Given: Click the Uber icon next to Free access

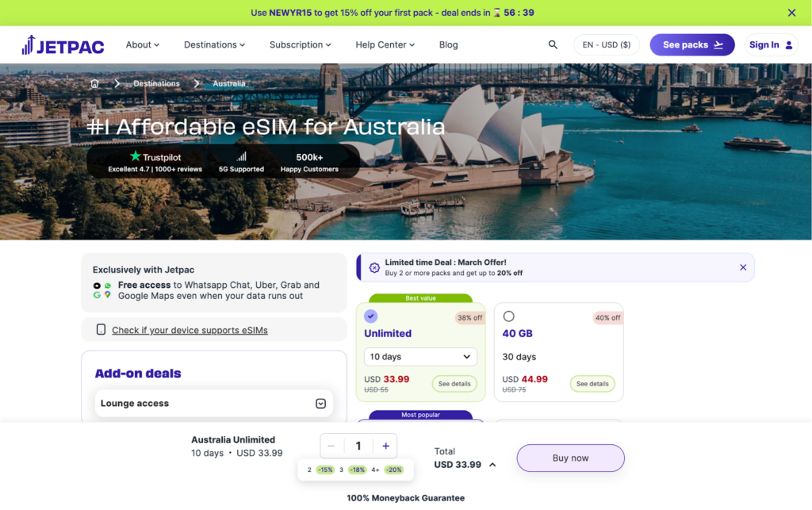Looking at the screenshot, I should coord(97,286).
